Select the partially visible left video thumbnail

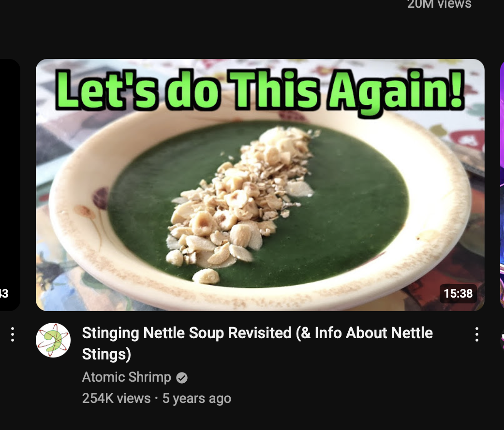click(10, 185)
